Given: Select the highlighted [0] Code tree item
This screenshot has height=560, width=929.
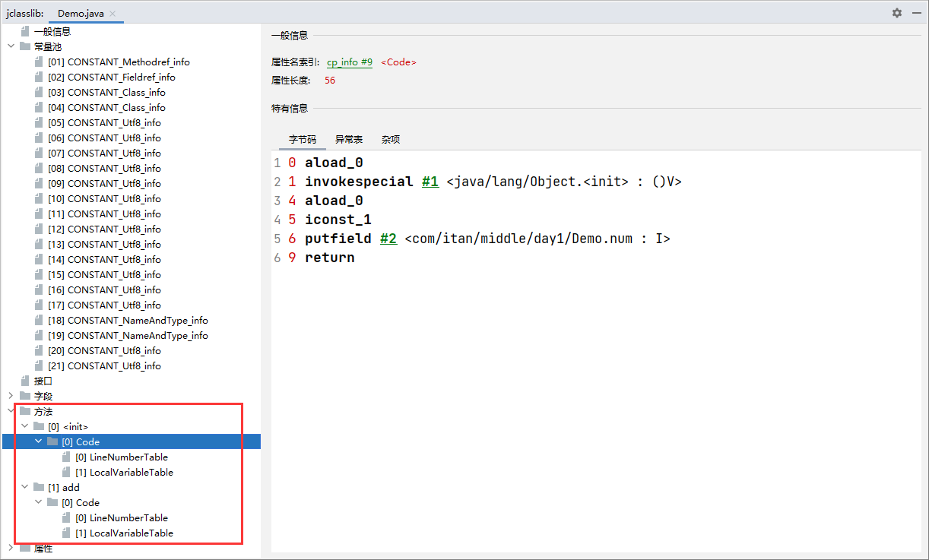Looking at the screenshot, I should pyautogui.click(x=86, y=441).
